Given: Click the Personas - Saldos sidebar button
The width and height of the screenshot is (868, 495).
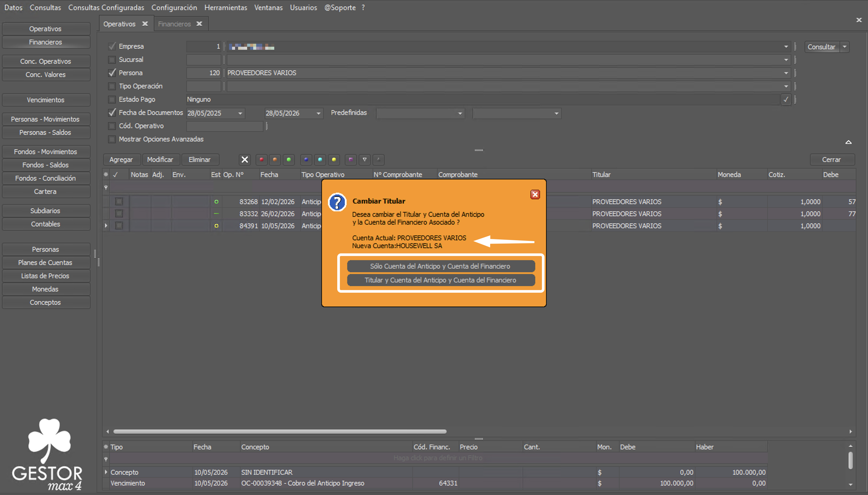Looking at the screenshot, I should (x=46, y=133).
